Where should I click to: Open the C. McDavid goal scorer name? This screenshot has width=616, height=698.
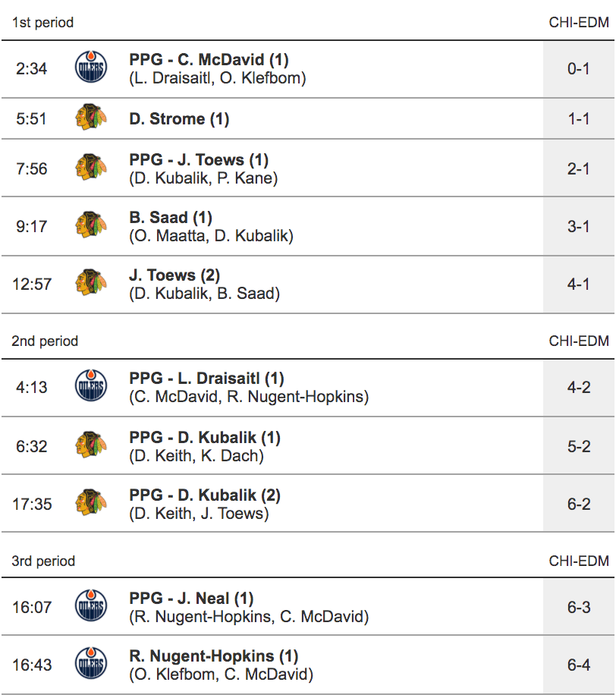209,60
